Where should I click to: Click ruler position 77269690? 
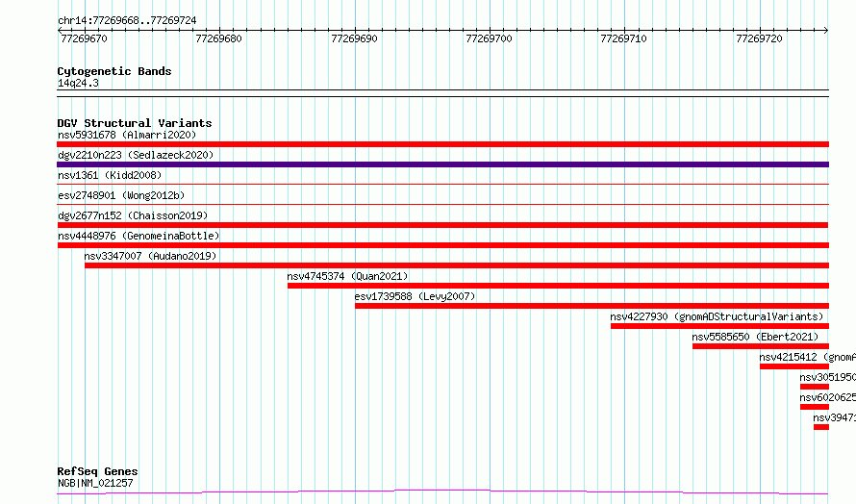pos(354,38)
